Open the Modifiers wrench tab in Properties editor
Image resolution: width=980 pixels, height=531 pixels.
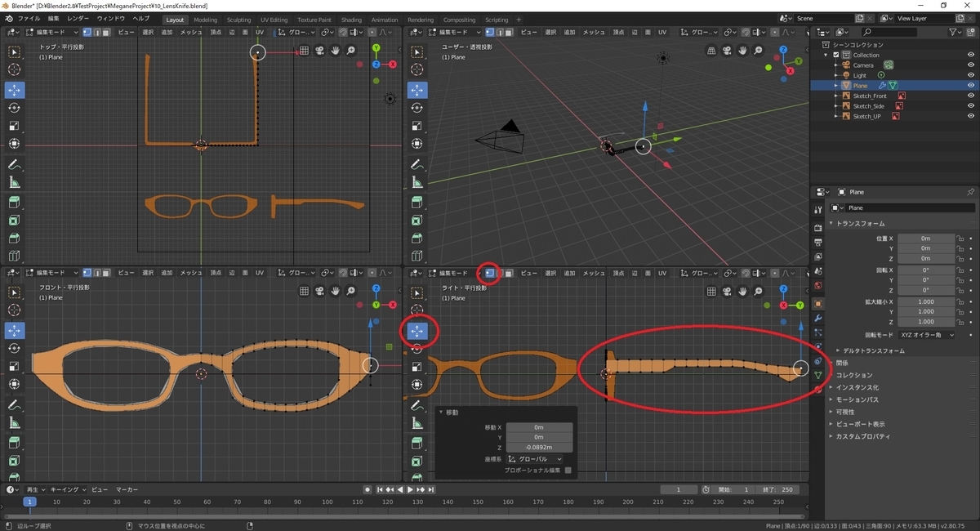pos(818,318)
